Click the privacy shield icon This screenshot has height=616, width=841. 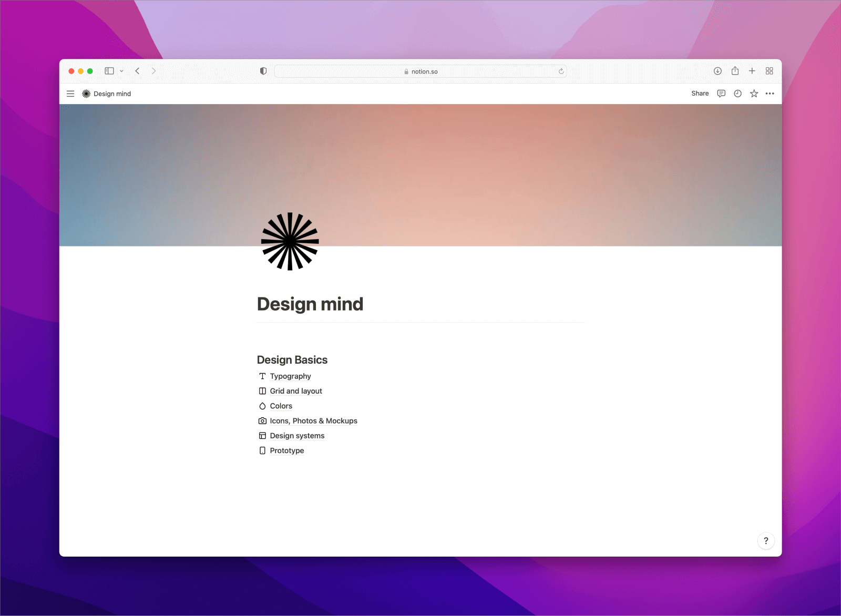point(263,71)
